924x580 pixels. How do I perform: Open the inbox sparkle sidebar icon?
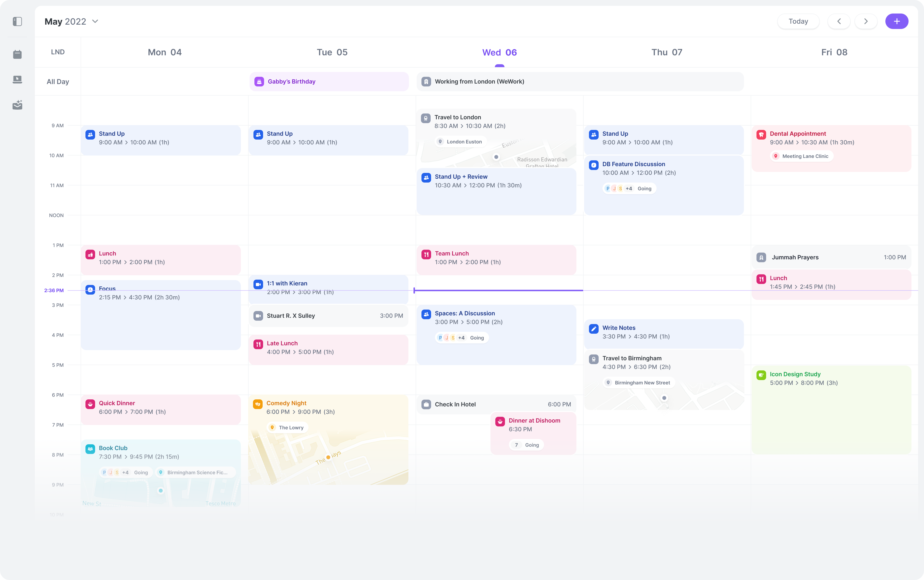click(x=17, y=105)
